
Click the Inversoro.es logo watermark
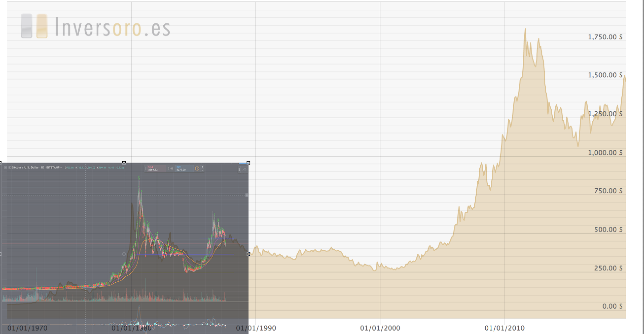(x=95, y=27)
